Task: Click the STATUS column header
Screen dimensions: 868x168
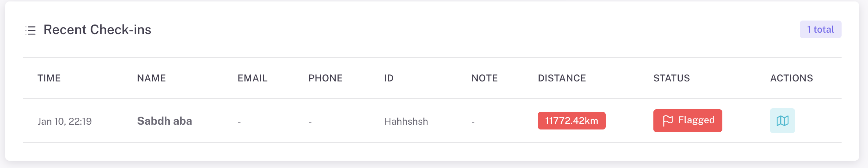Action: [x=671, y=78]
